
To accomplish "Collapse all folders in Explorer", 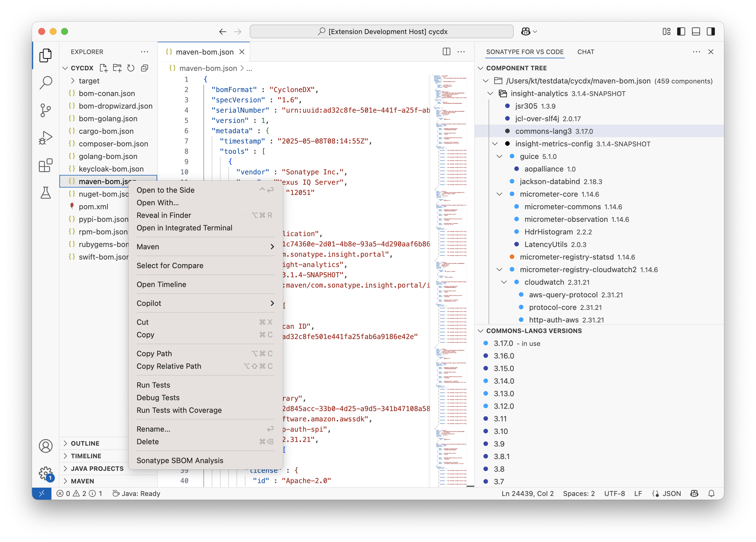I will click(144, 68).
